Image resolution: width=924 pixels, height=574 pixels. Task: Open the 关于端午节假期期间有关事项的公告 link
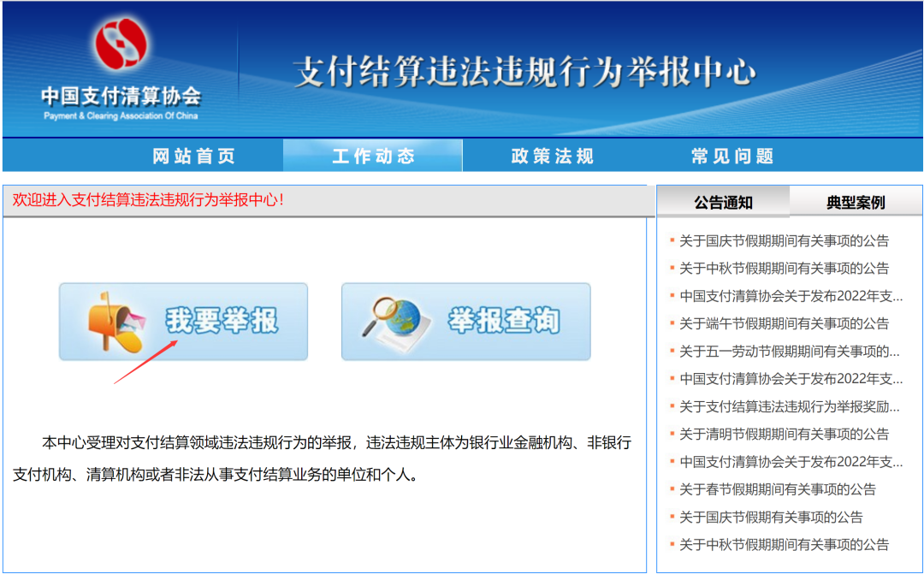(784, 323)
